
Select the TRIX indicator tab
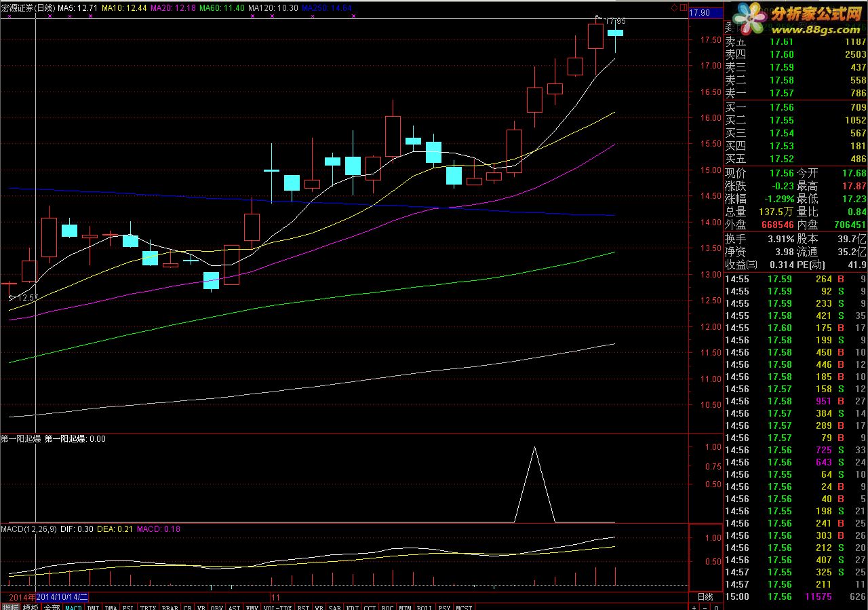(148, 607)
